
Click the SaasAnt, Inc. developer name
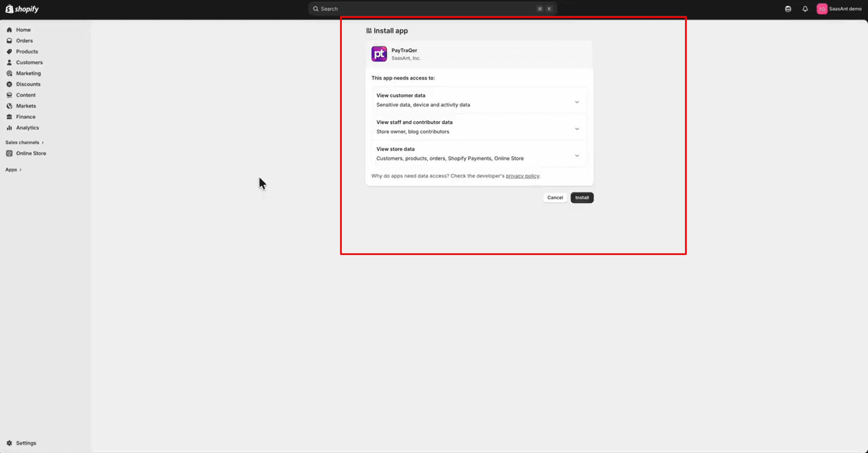coord(406,58)
